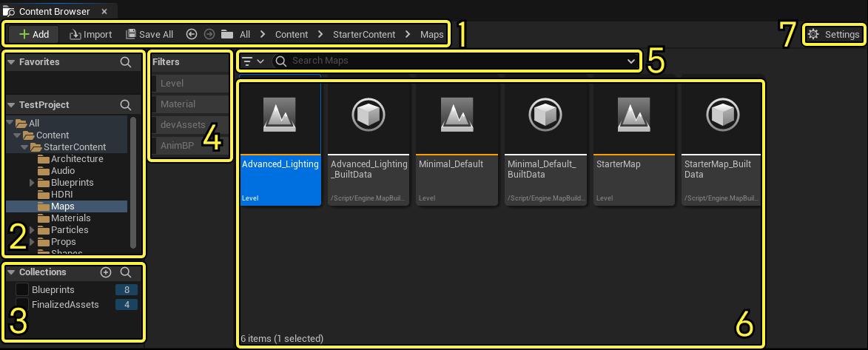Add a new collection with plus icon
Screen dimensions: 868x350
[106, 272]
